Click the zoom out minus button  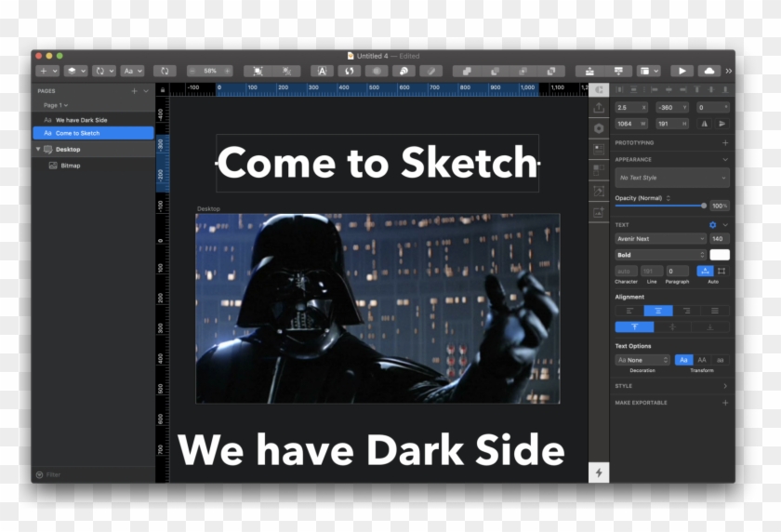tap(192, 72)
